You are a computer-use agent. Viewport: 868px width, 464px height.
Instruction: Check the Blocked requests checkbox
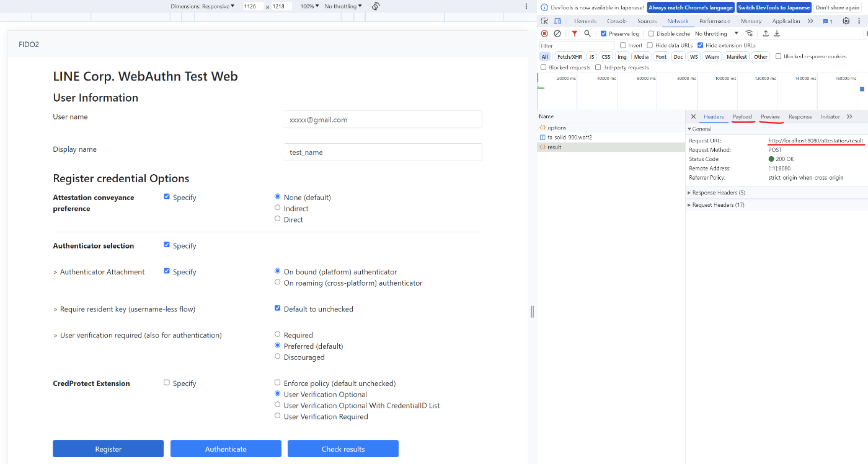(544, 68)
